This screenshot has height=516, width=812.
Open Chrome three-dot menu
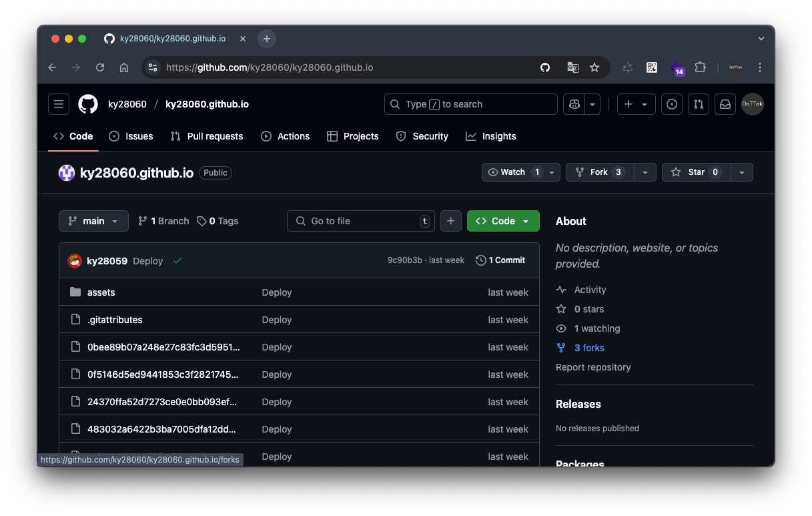point(760,67)
